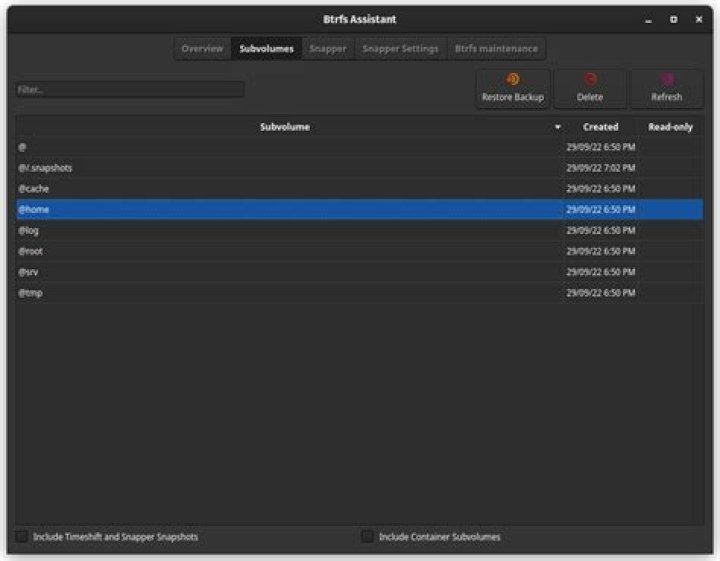
Task: Enable Include Container Subvolumes checkbox
Action: coord(367,536)
